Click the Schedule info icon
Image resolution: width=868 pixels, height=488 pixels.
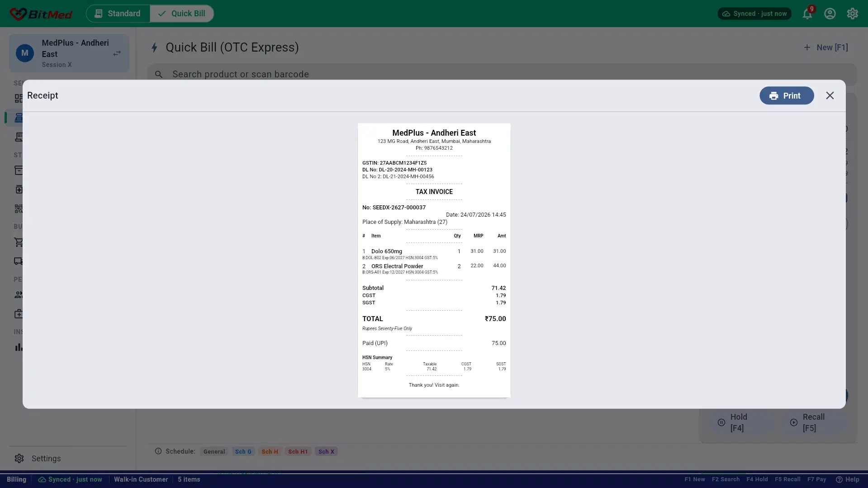click(x=158, y=451)
